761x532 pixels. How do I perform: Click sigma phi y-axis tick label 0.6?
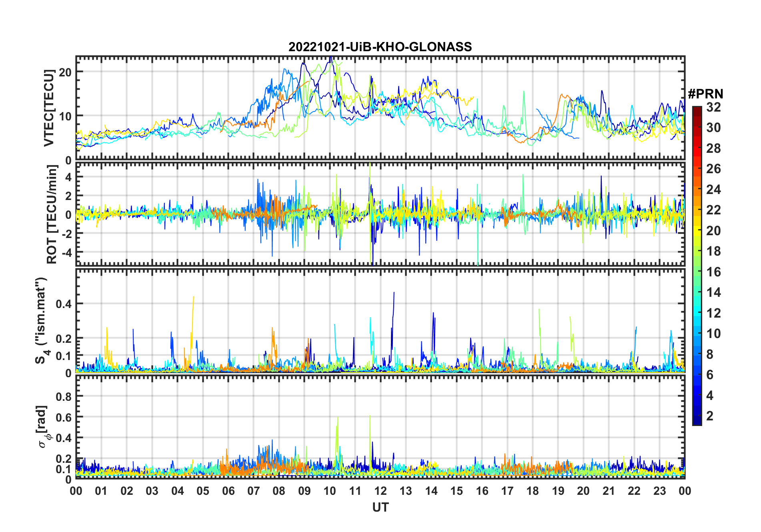(x=64, y=417)
